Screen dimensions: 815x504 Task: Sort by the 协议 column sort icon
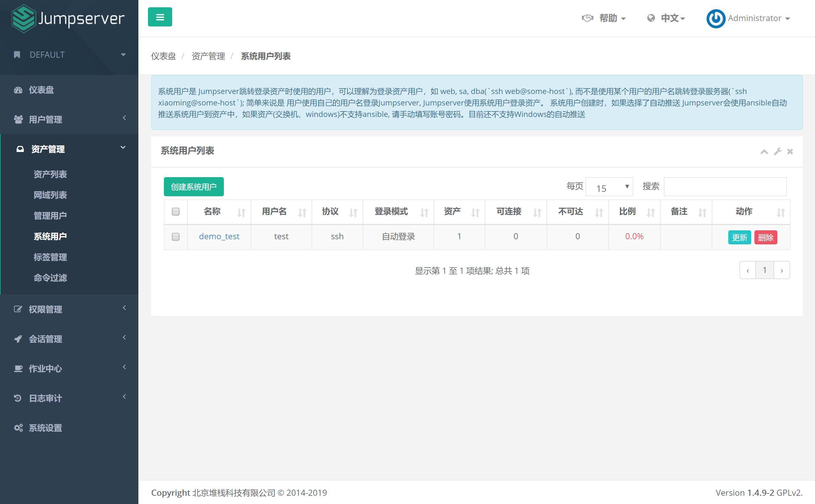353,212
